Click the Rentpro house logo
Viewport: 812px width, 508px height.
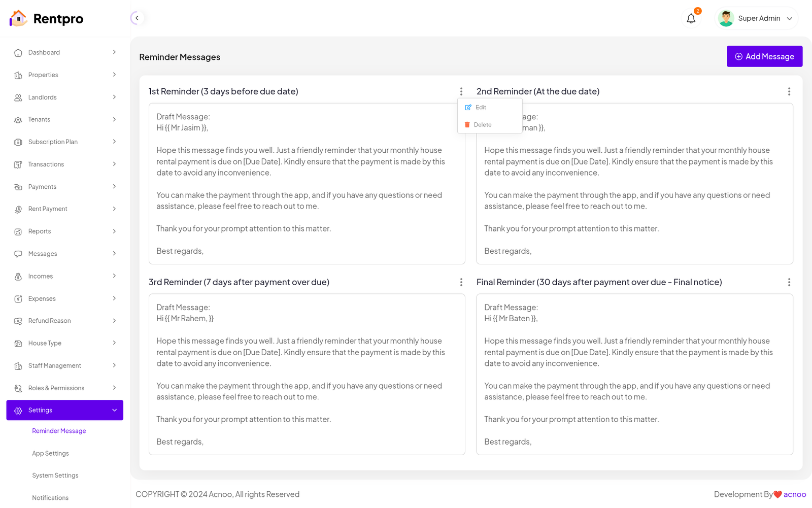(18, 18)
